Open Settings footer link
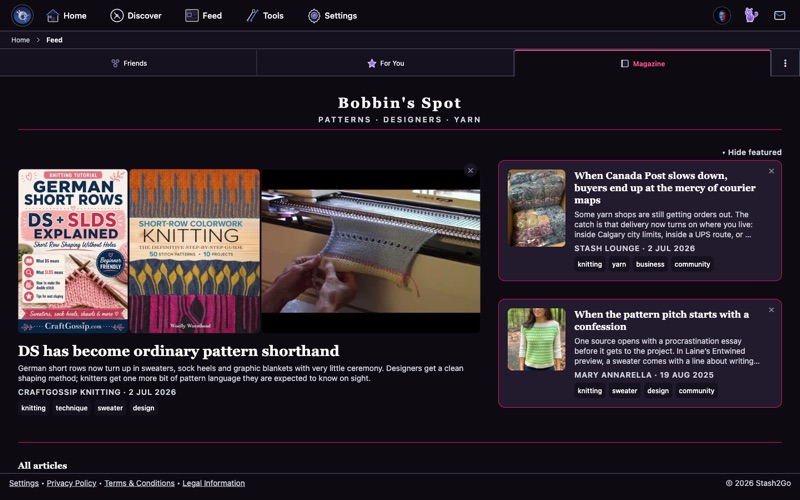Screen dimensions: 800x500 pyautogui.click(x=23, y=483)
